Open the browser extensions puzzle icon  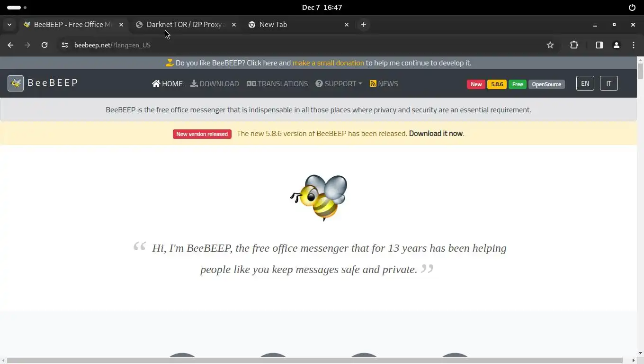point(574,45)
